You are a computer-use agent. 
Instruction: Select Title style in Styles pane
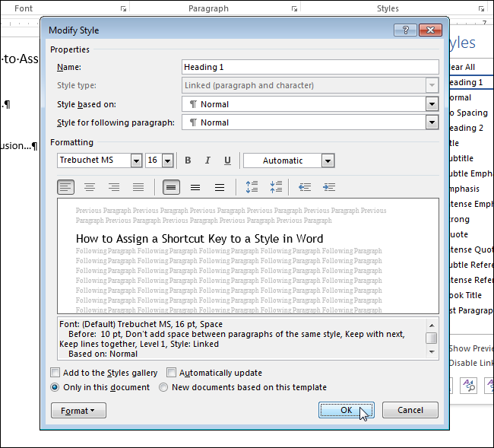coord(471,143)
